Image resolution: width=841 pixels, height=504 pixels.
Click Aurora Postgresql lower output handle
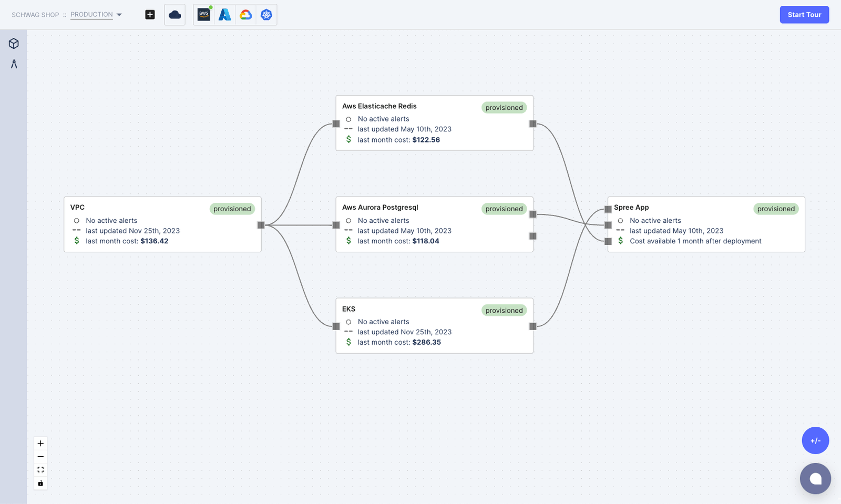[x=532, y=236]
